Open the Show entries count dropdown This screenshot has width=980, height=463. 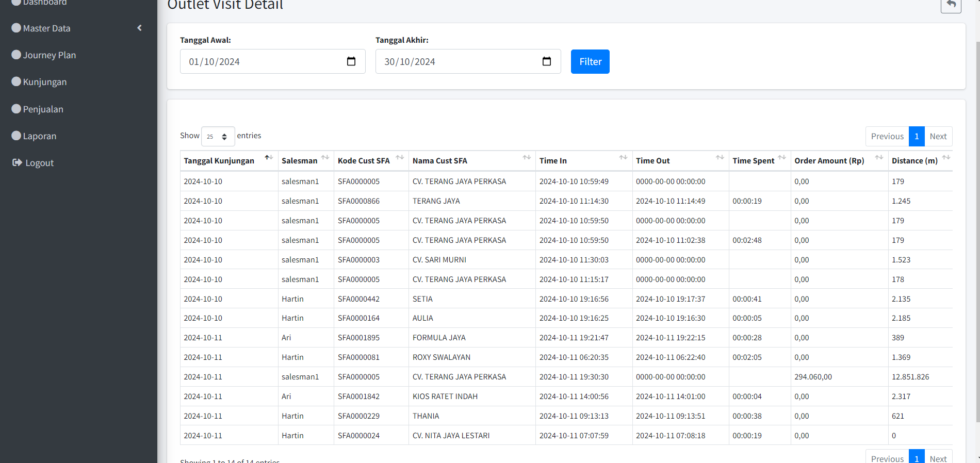point(218,136)
